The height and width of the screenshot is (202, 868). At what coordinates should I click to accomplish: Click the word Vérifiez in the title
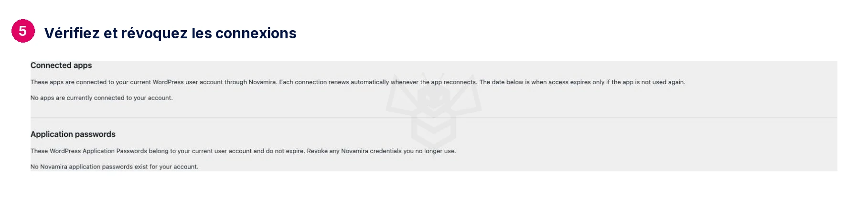point(72,33)
